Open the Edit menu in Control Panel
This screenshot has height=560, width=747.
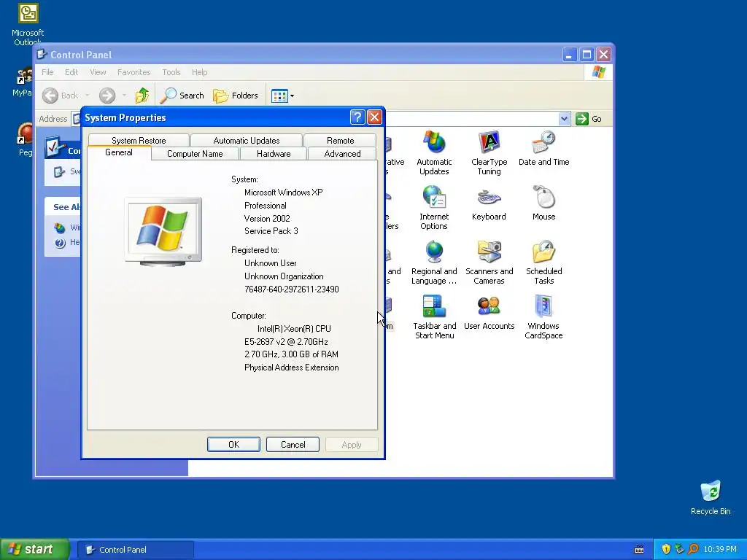click(x=71, y=72)
